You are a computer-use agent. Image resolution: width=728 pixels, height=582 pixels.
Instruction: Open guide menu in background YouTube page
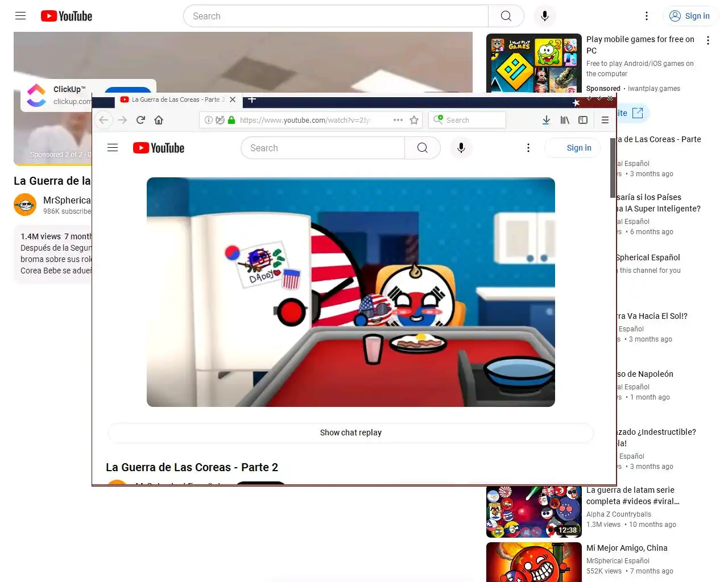click(x=20, y=16)
